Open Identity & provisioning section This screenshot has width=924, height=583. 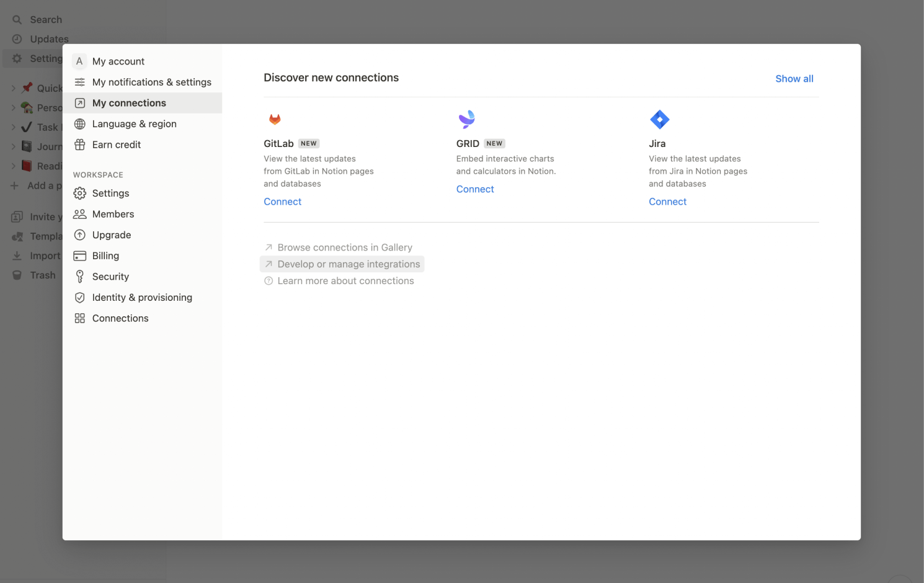point(143,298)
